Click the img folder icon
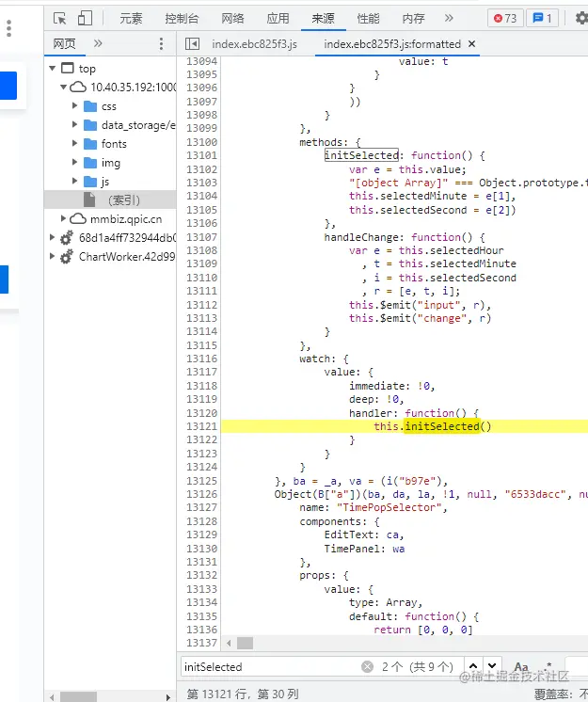Image resolution: width=588 pixels, height=702 pixels. (x=90, y=163)
